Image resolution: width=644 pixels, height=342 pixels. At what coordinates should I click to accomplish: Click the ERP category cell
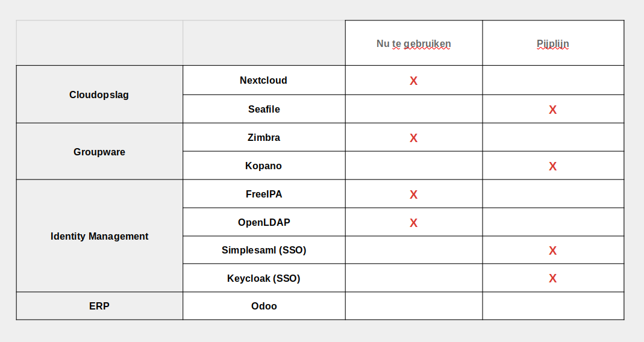coord(99,306)
